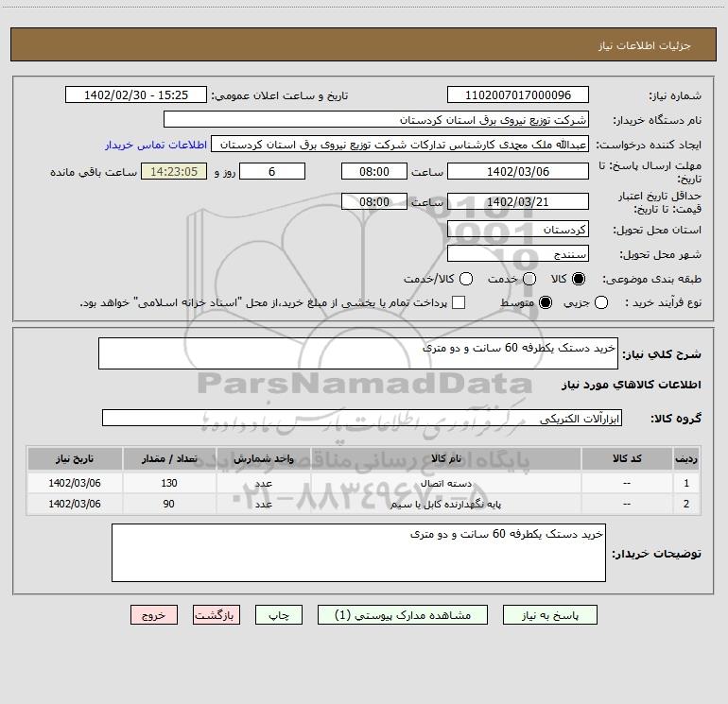Click the buyer organization name field
The height and width of the screenshot is (704, 728).
point(376,119)
